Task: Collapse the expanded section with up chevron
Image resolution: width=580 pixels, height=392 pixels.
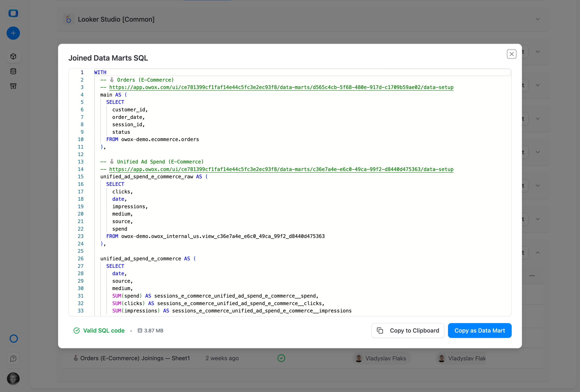Action: pyautogui.click(x=538, y=253)
